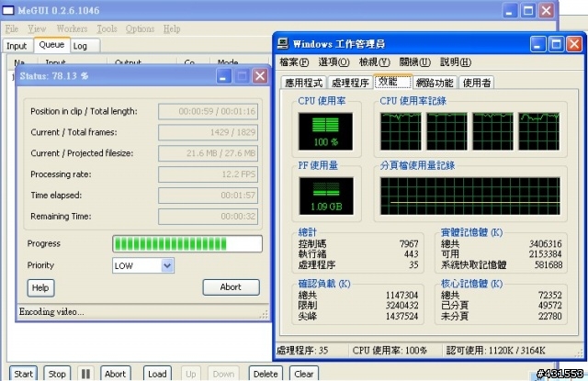Image resolution: width=588 pixels, height=381 pixels.
Task: Open the File menu in MeGUI
Action: pyautogui.click(x=12, y=28)
